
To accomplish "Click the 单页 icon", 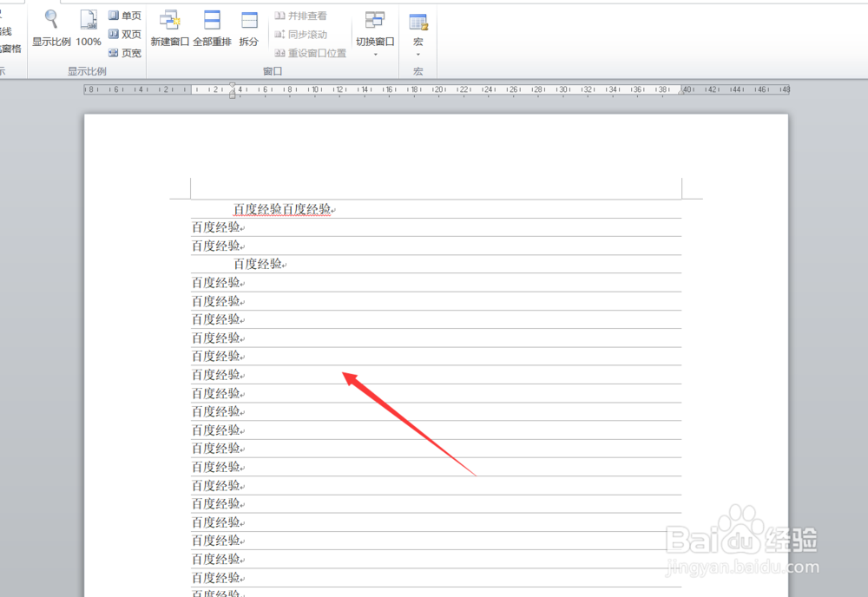I will point(114,16).
